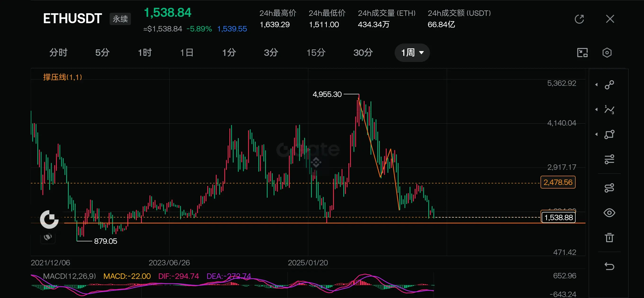Image resolution: width=644 pixels, height=298 pixels.
Task: Switch to the 5分 timeframe
Action: pyautogui.click(x=102, y=53)
